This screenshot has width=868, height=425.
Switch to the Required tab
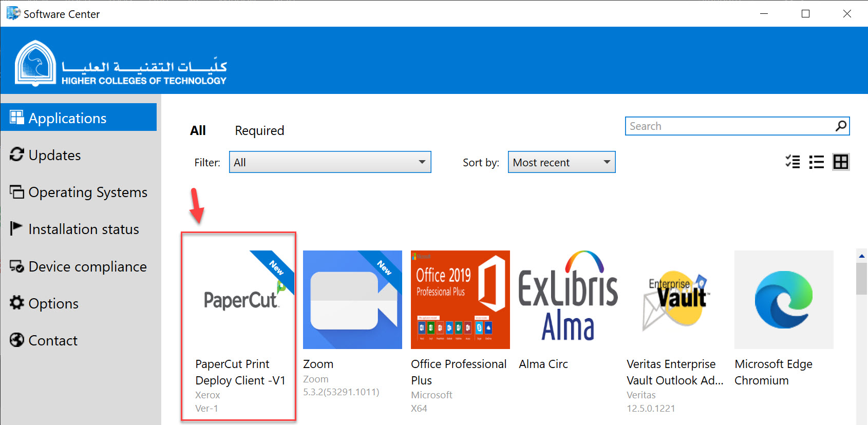pos(259,130)
